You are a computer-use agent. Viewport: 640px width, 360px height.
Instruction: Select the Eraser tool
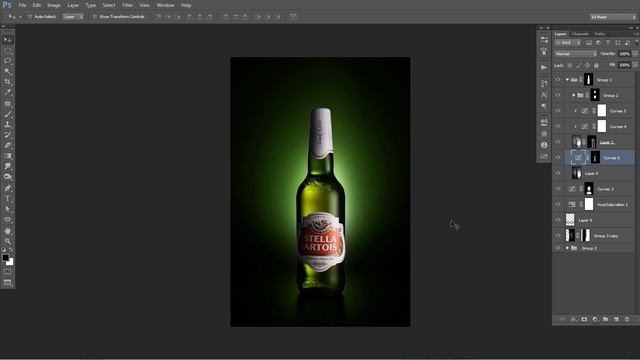click(x=7, y=145)
